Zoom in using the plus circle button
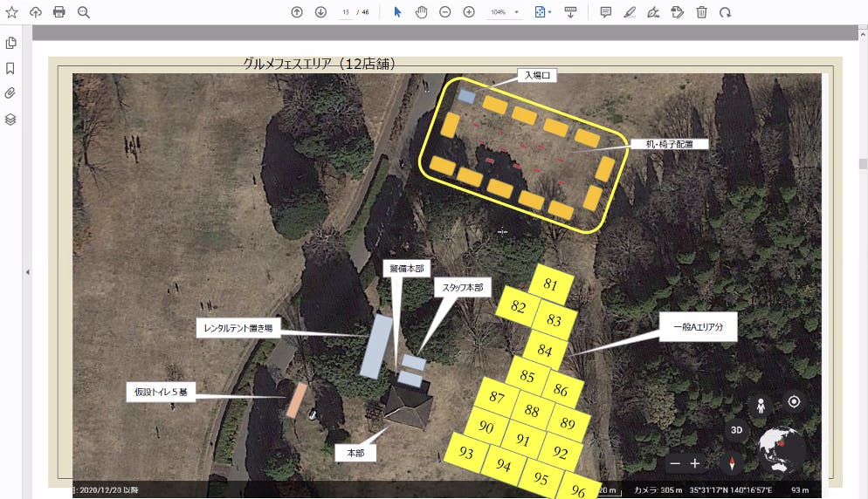868x499 pixels. click(x=469, y=12)
